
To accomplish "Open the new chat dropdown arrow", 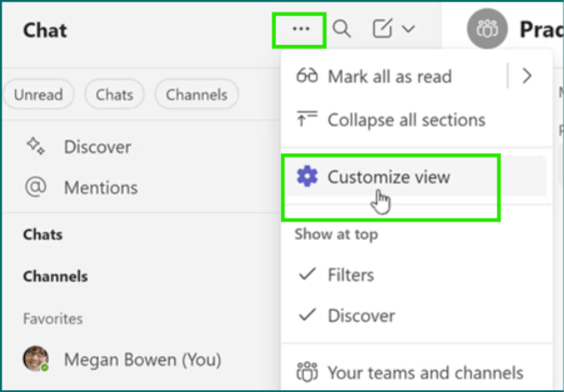I will pos(408,29).
